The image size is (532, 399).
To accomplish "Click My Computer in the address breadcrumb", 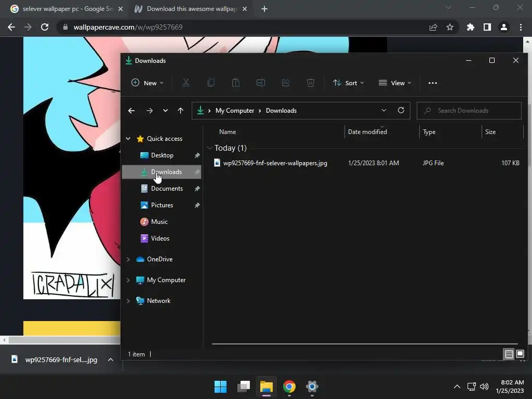I will tap(235, 111).
